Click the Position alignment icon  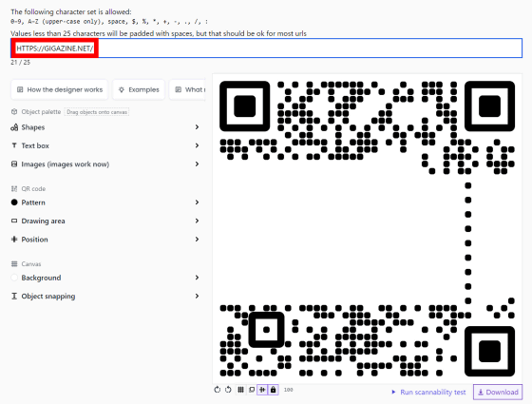pyautogui.click(x=14, y=239)
